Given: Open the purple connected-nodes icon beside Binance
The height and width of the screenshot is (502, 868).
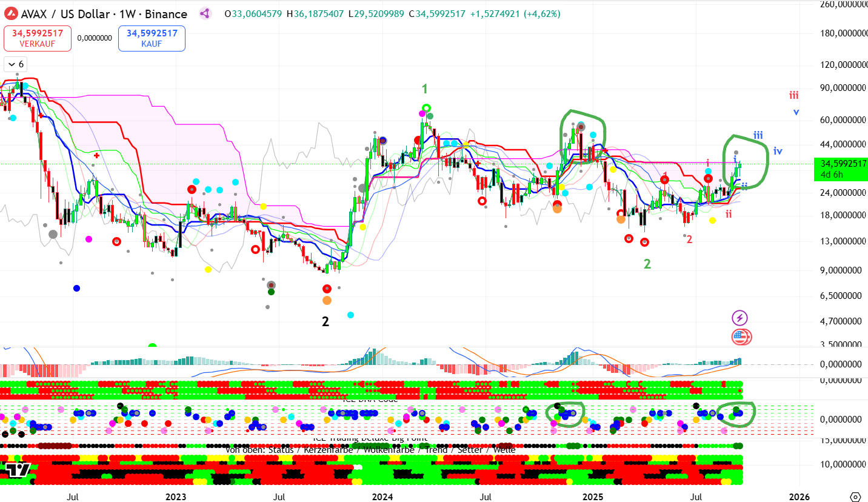Looking at the screenshot, I should [205, 13].
